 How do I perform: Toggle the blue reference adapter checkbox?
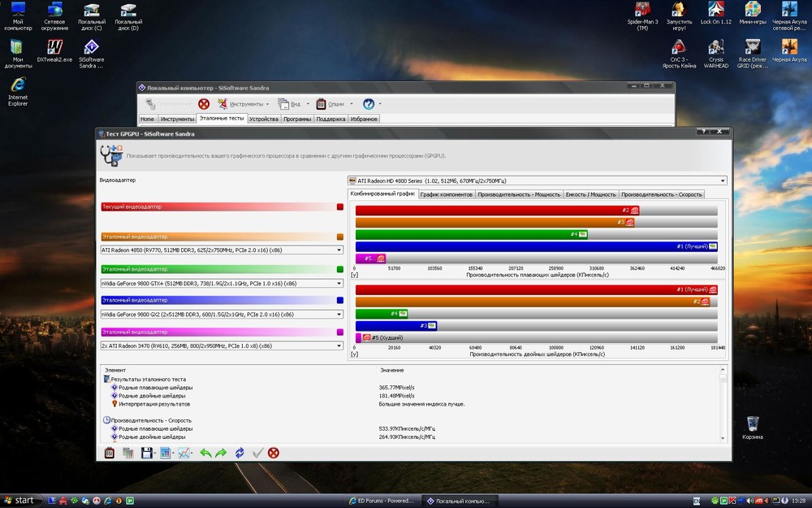(340, 301)
